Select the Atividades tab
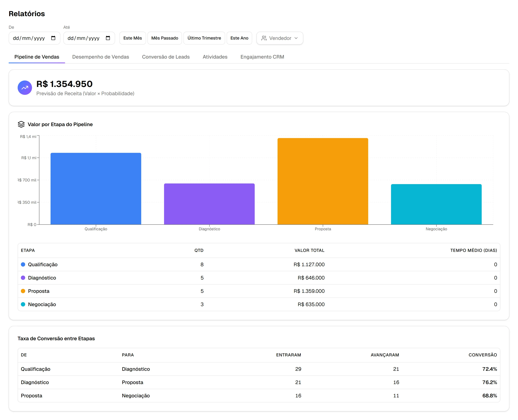 215,57
